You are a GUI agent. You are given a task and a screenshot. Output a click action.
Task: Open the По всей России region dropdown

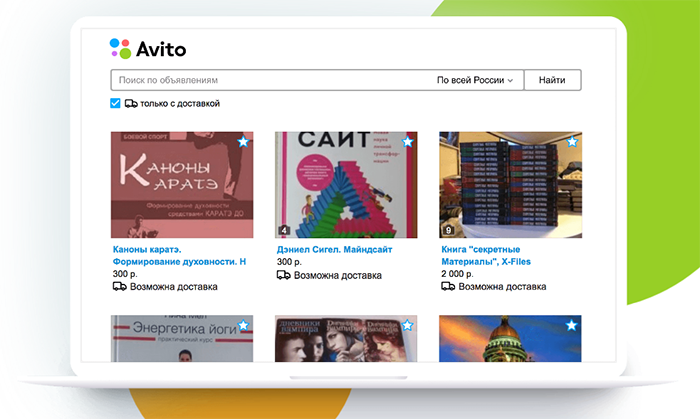(x=475, y=80)
